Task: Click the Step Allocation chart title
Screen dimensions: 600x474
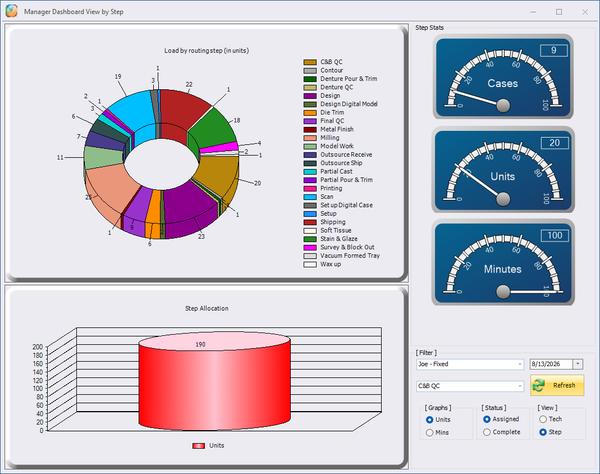Action: point(207,308)
